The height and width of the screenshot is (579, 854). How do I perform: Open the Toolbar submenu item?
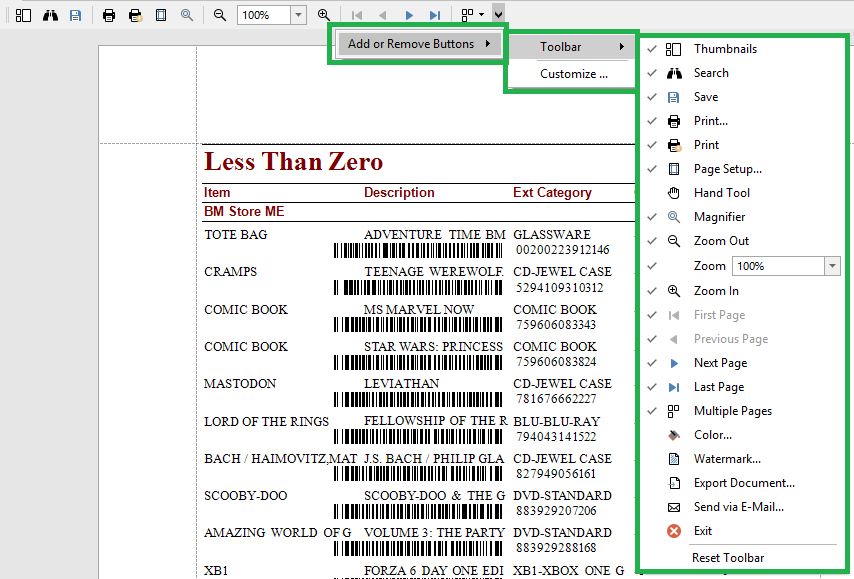[x=571, y=47]
